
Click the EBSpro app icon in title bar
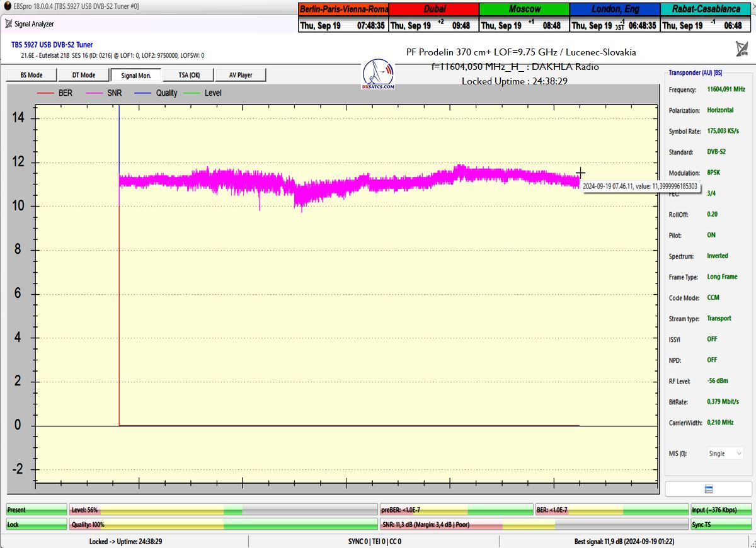pos(7,6)
